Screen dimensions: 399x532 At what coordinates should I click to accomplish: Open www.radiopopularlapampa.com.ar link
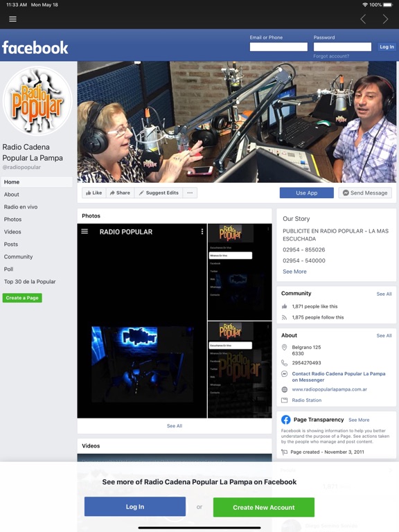tap(330, 389)
